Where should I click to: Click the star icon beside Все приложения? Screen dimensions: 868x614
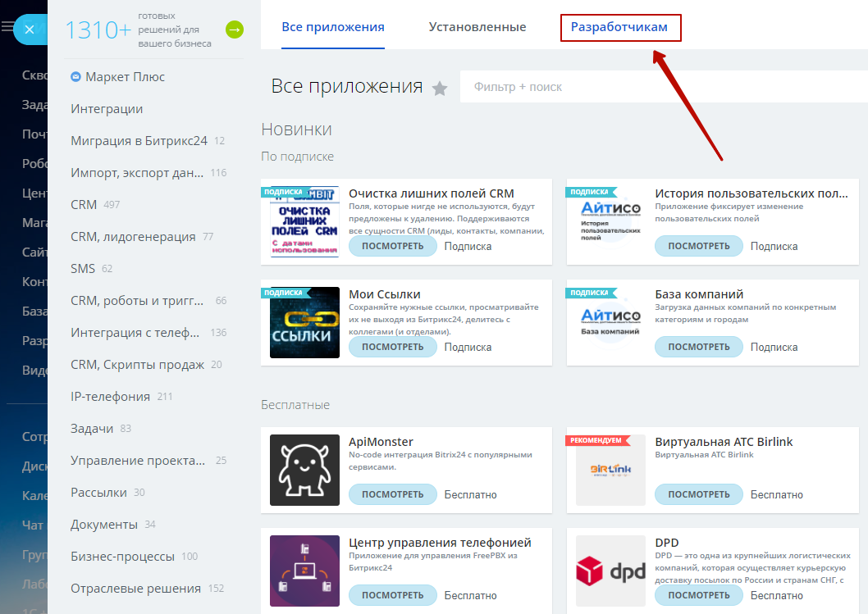(440, 88)
